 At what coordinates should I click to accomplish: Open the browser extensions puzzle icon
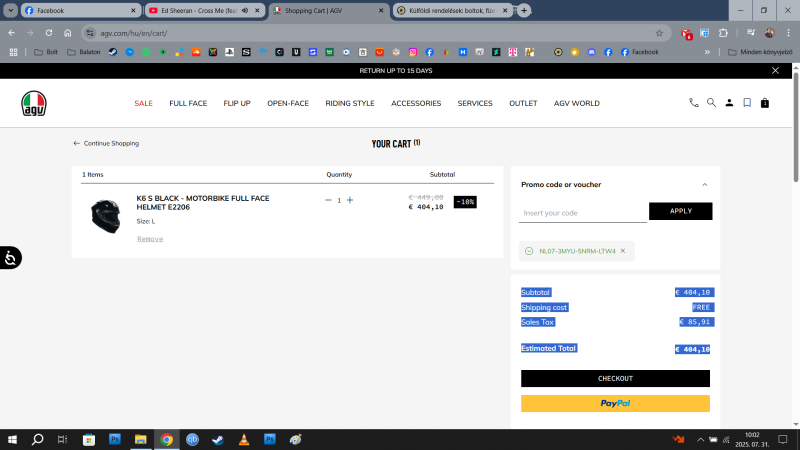point(723,33)
